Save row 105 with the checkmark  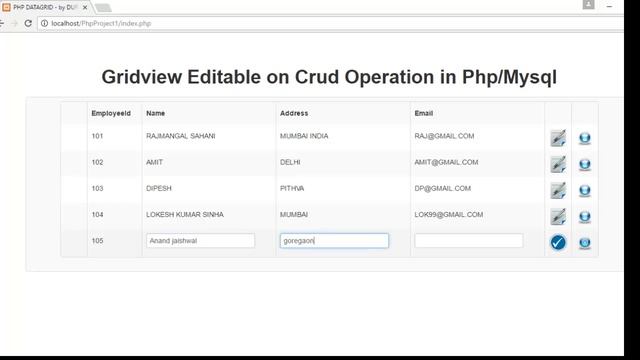coord(558,242)
